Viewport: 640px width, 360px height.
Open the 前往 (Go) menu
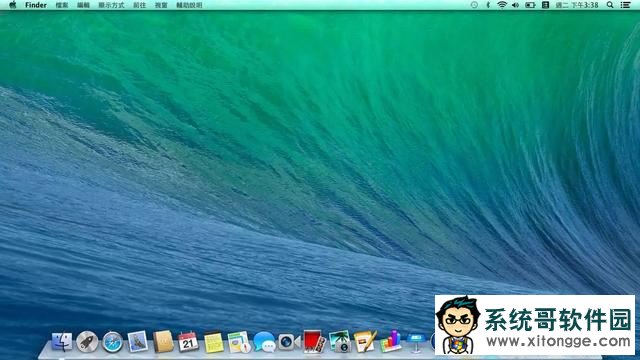tap(140, 5)
